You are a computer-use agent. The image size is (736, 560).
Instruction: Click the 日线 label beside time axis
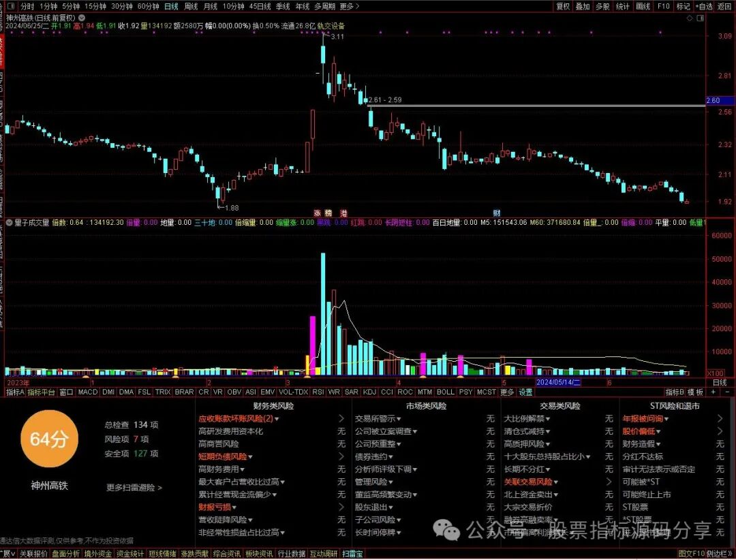[720, 382]
